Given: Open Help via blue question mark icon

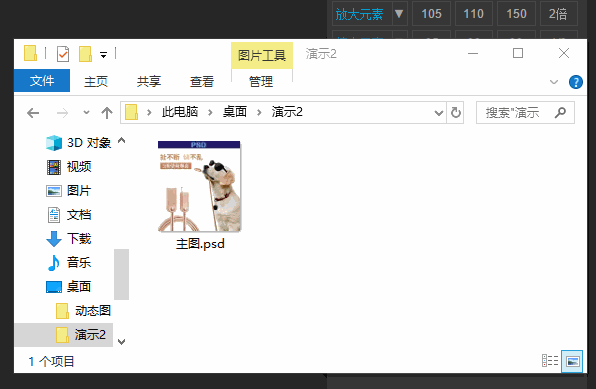Looking at the screenshot, I should coord(576,82).
